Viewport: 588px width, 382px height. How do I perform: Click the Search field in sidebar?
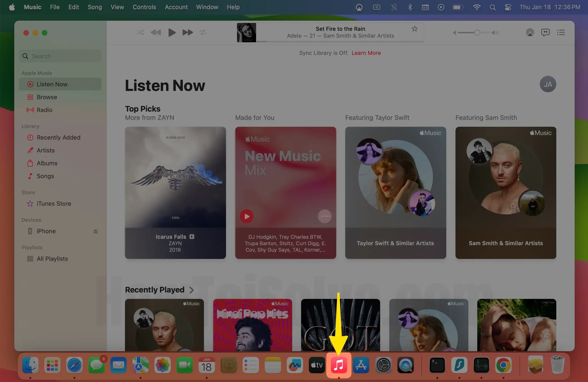tap(60, 56)
